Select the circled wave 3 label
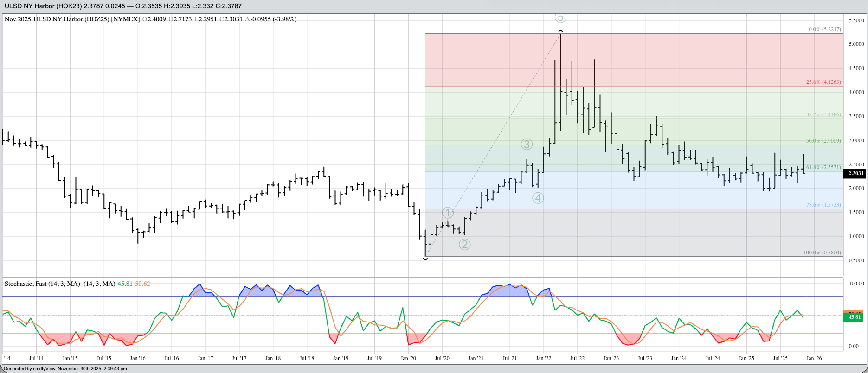This screenshot has height=373, width=868. [526, 144]
